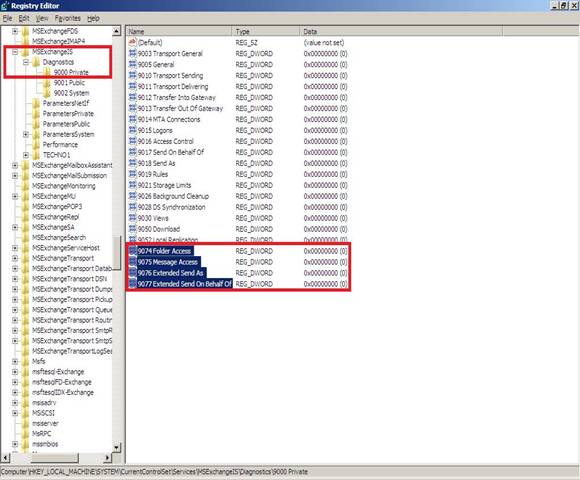Open the File menu
Viewport: 580px width, 480px height.
tap(7, 18)
